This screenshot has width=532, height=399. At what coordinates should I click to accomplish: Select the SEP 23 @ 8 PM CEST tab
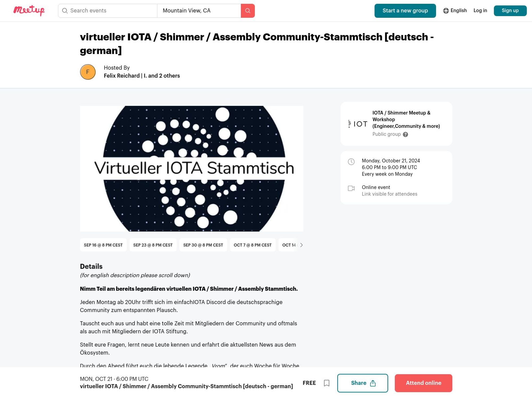tap(153, 245)
